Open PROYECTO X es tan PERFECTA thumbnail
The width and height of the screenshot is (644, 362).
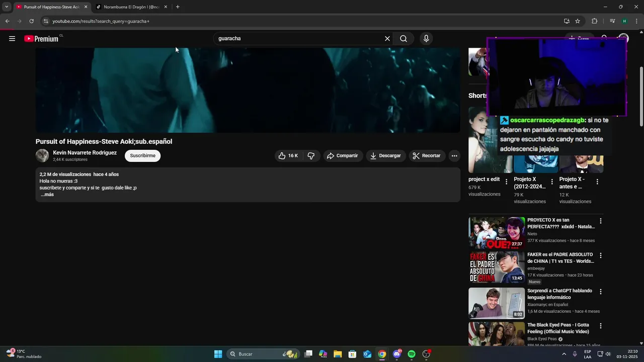click(497, 233)
